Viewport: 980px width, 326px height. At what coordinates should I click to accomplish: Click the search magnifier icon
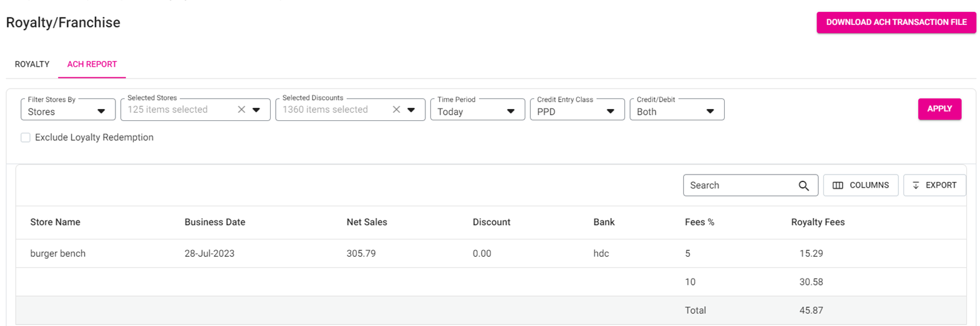pos(803,186)
